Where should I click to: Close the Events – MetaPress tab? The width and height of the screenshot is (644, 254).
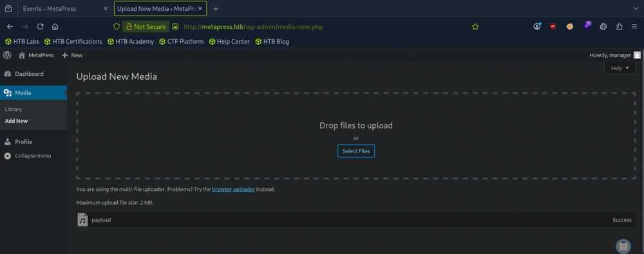[x=106, y=8]
